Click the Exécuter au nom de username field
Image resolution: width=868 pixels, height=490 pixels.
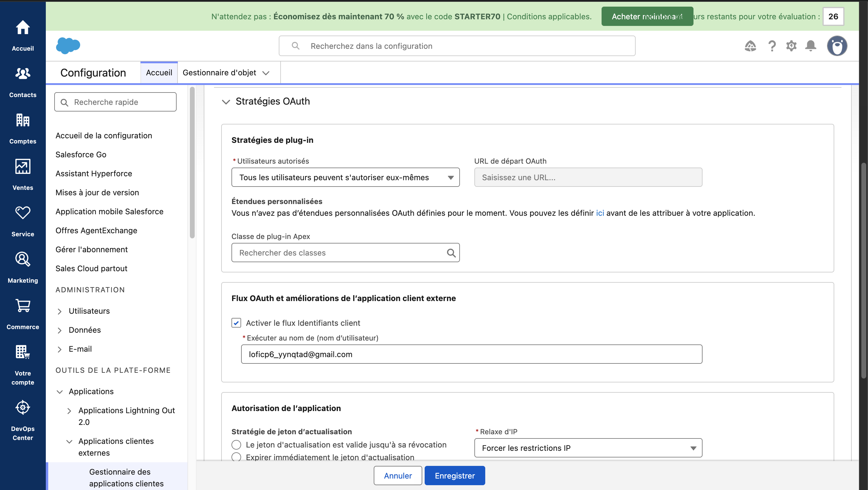point(471,354)
